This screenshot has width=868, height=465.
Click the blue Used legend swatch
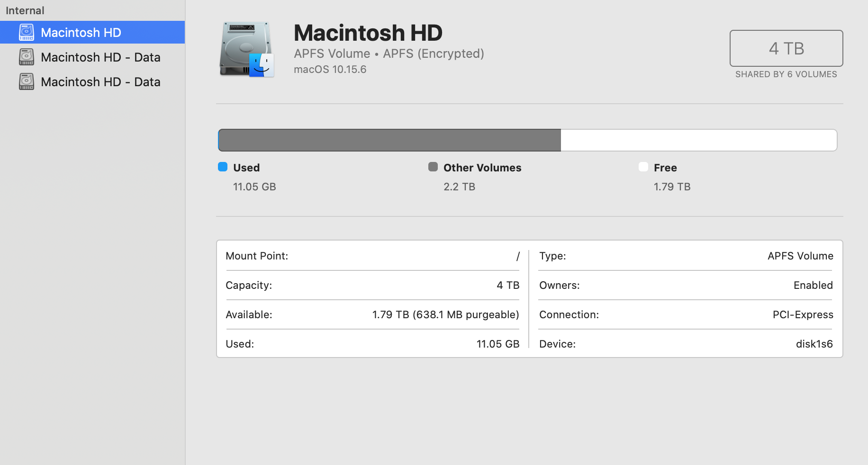(x=223, y=167)
